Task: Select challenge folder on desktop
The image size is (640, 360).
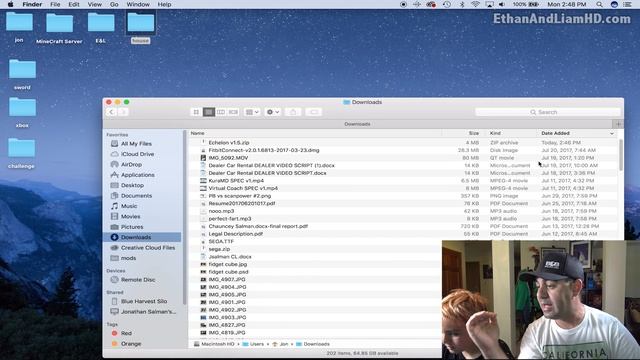Action: [21, 153]
